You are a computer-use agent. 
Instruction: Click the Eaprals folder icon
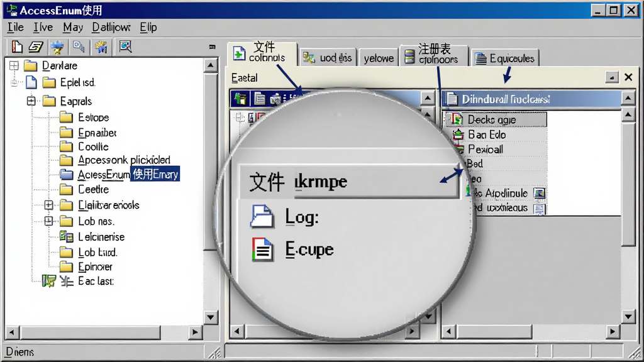(x=49, y=101)
